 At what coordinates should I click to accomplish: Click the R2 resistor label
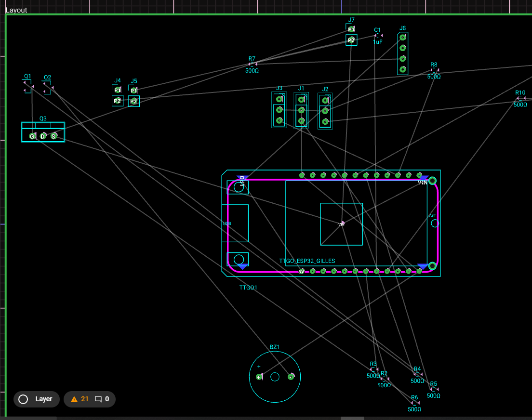tap(384, 373)
